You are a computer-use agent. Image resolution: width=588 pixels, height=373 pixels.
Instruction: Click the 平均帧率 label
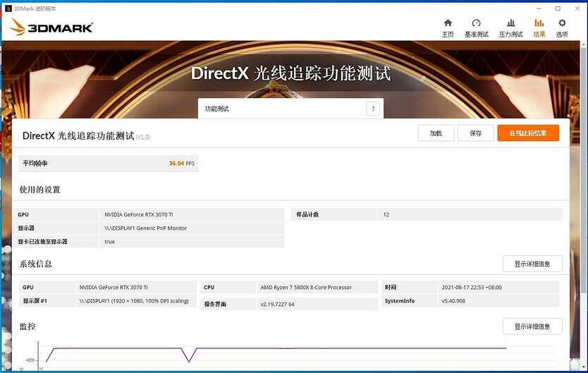[35, 164]
